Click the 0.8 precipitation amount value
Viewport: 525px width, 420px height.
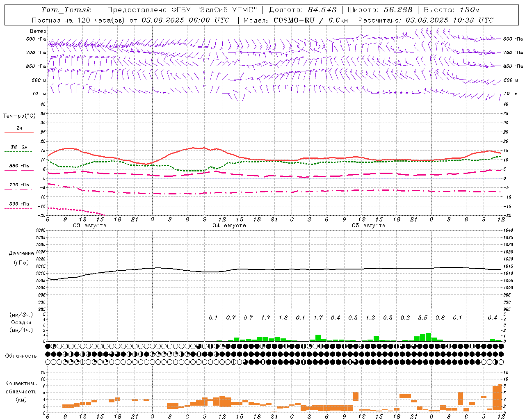click(440, 318)
